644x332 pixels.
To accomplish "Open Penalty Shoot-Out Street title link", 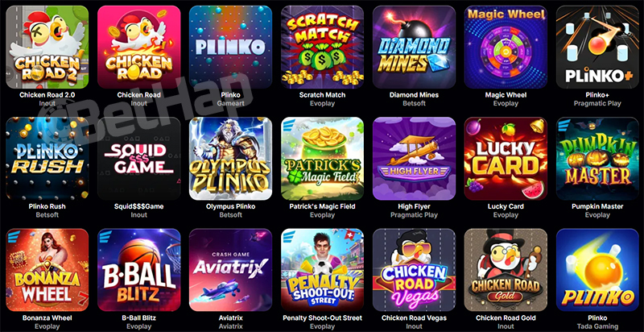I will point(323,318).
